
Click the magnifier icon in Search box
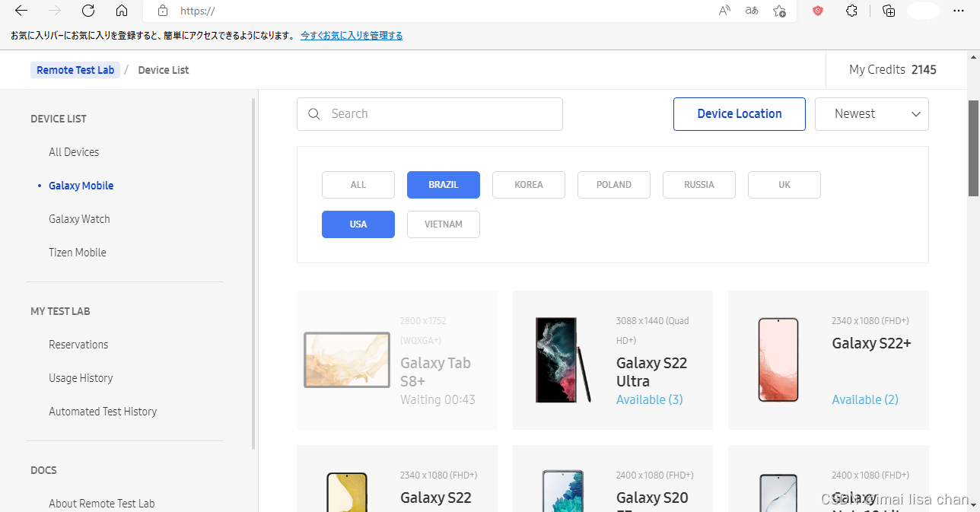click(x=314, y=114)
